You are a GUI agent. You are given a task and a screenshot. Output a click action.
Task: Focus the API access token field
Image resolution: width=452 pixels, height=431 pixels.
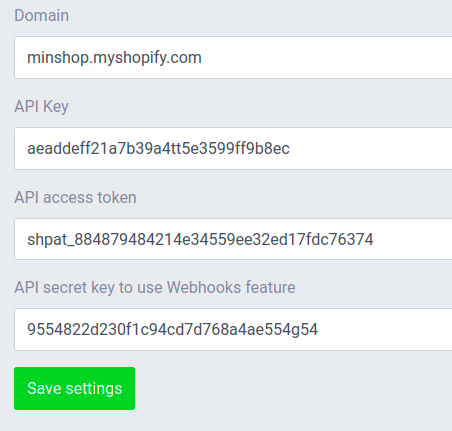click(x=233, y=239)
